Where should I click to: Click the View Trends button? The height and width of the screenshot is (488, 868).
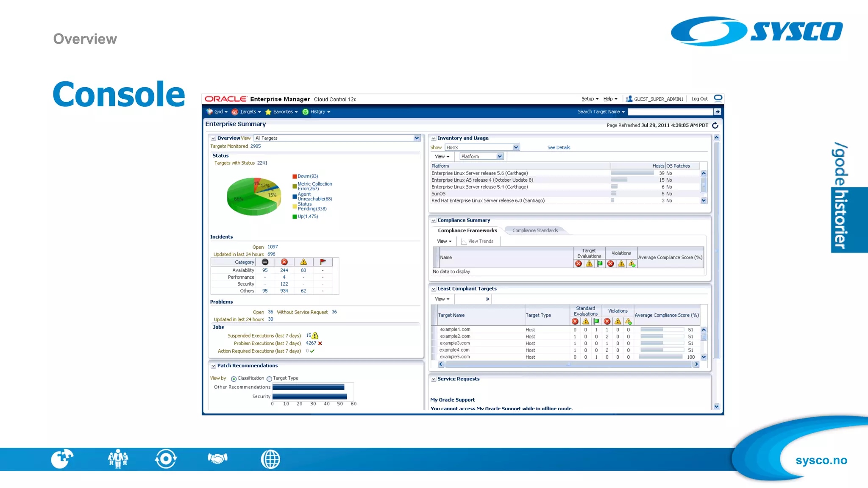click(477, 241)
